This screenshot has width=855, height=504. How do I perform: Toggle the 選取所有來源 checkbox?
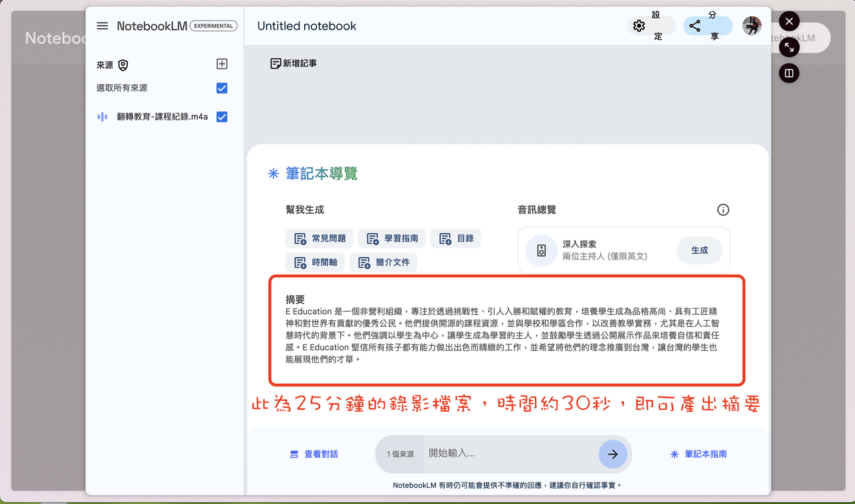222,88
